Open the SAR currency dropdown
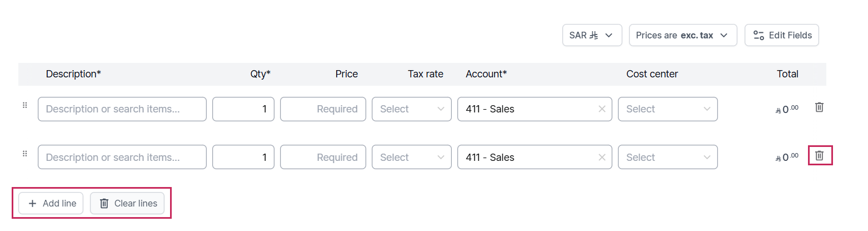Viewport: 868px width, 231px height. click(592, 35)
